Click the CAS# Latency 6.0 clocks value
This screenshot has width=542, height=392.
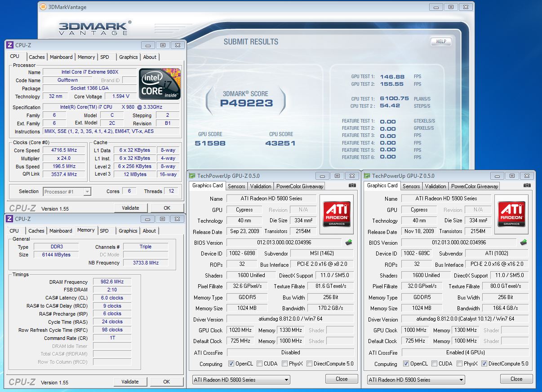112,298
